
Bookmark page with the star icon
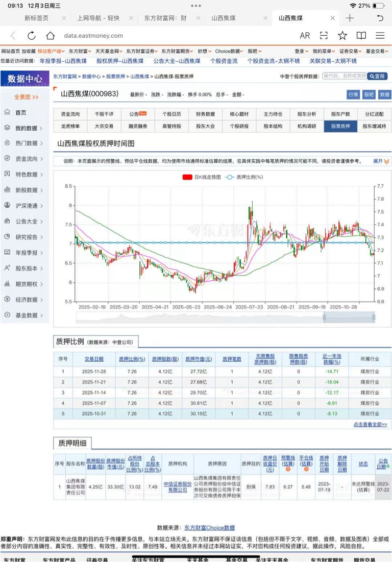click(x=342, y=36)
